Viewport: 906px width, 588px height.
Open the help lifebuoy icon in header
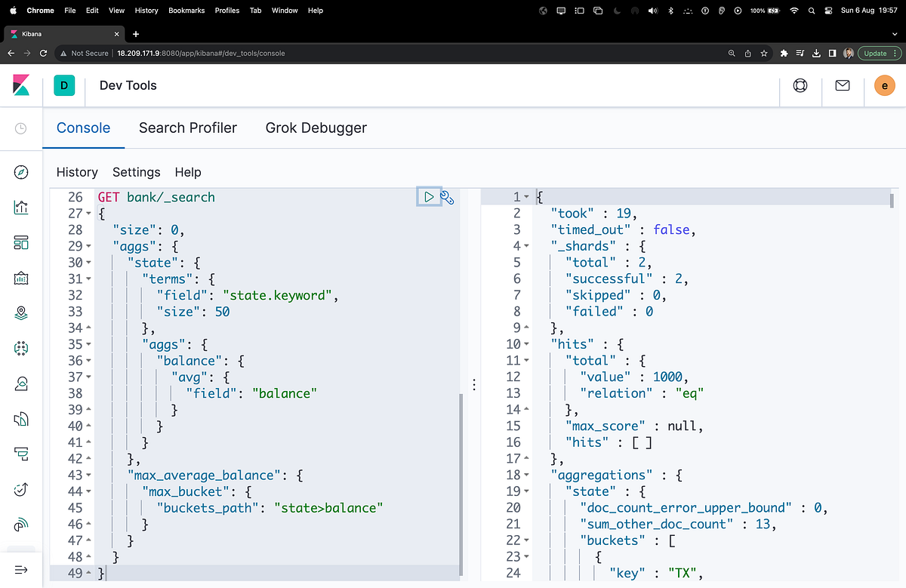[800, 86]
